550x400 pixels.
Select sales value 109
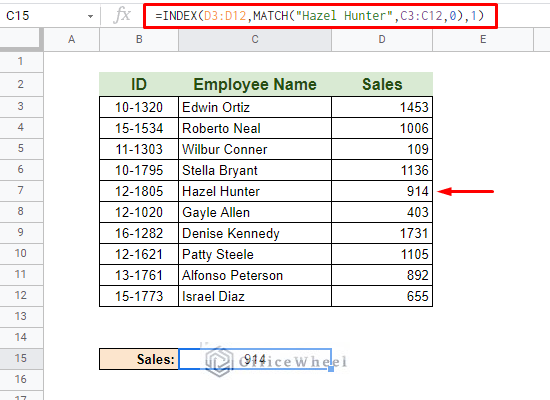(382, 149)
